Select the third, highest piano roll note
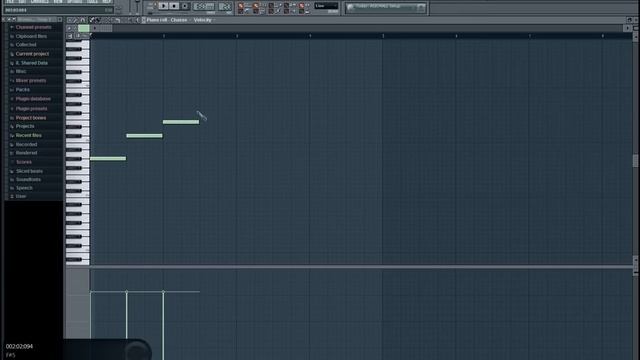This screenshot has width=640, height=360. click(181, 122)
